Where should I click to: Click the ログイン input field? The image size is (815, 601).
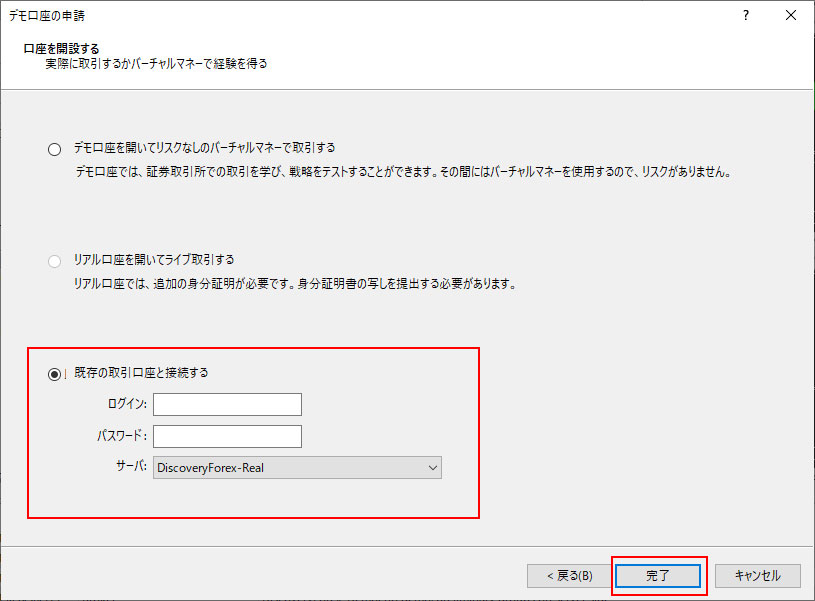tap(227, 404)
